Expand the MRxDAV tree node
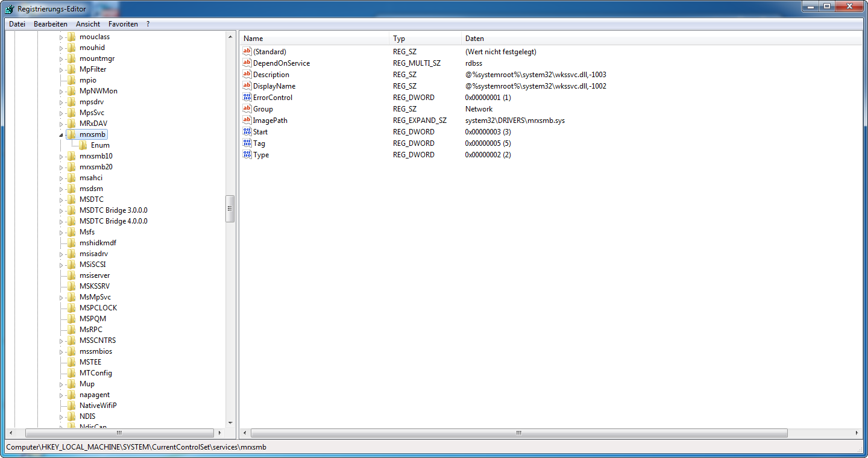The width and height of the screenshot is (868, 458). click(x=61, y=124)
